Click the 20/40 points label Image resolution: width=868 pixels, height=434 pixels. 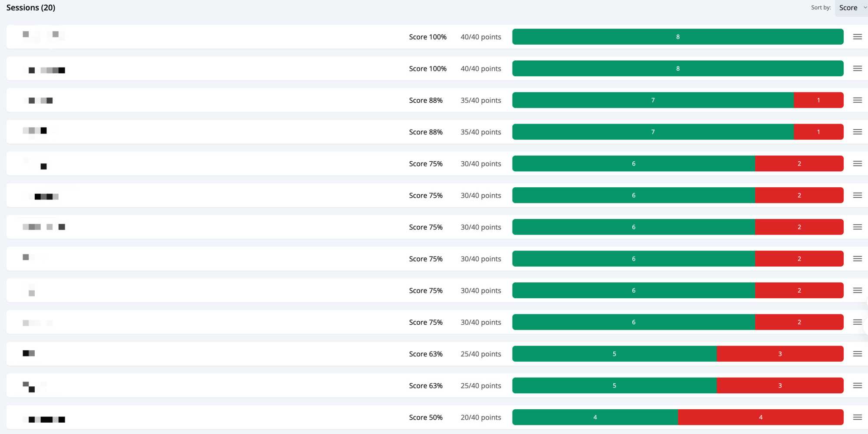[480, 417]
